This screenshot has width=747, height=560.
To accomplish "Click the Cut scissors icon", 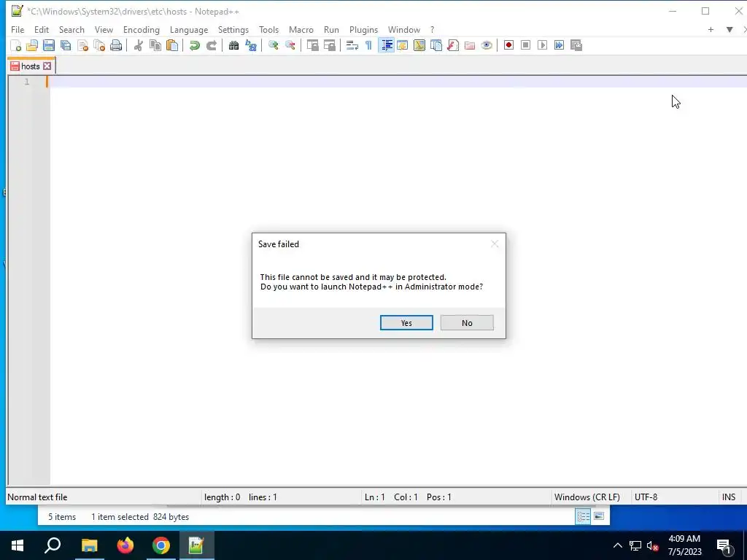I will 138,45.
